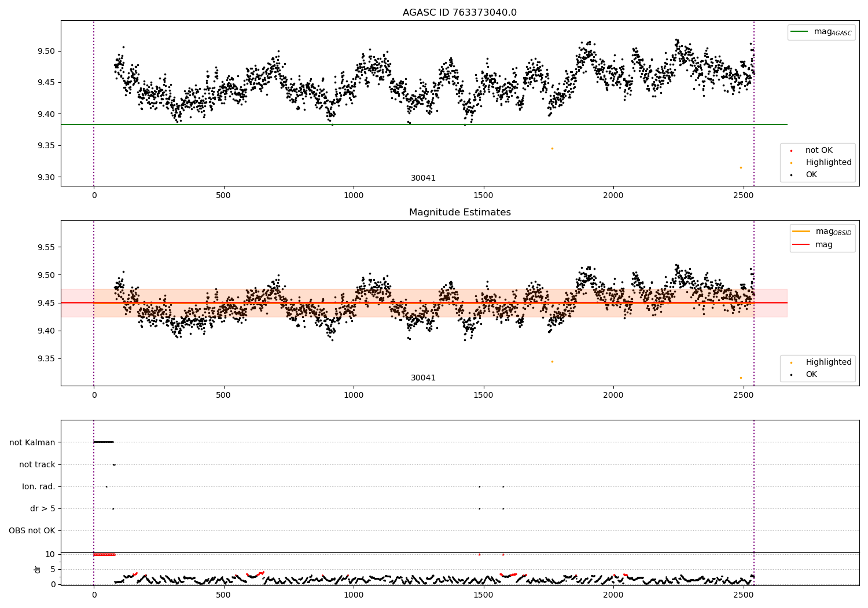Screen dimensions: 868x608
Task: Click the green mag AGASC horizontal line
Action: tap(424, 124)
